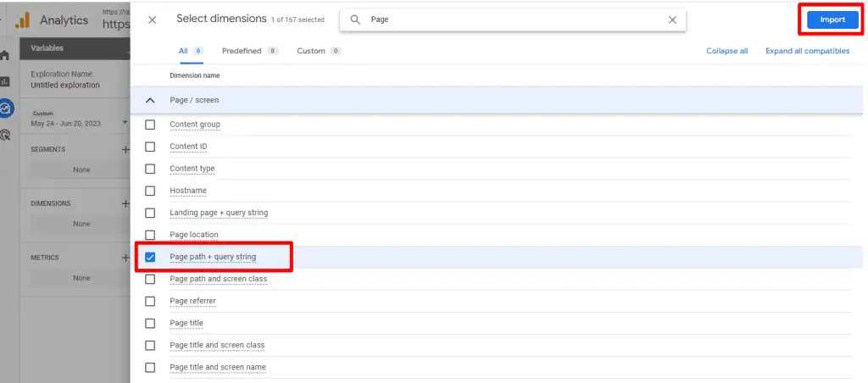This screenshot has height=383, width=868.
Task: Click the Page location label
Action: tap(194, 235)
